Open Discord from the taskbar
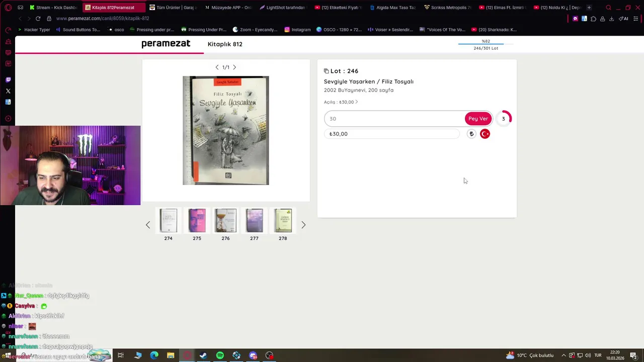The image size is (644, 362). pyautogui.click(x=253, y=355)
